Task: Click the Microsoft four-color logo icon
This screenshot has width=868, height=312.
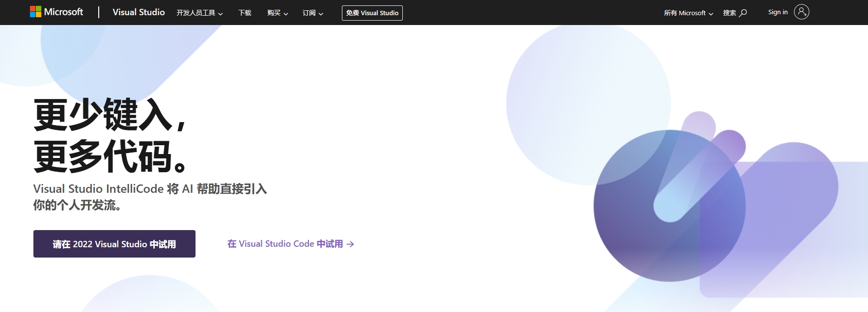Action: click(x=35, y=12)
